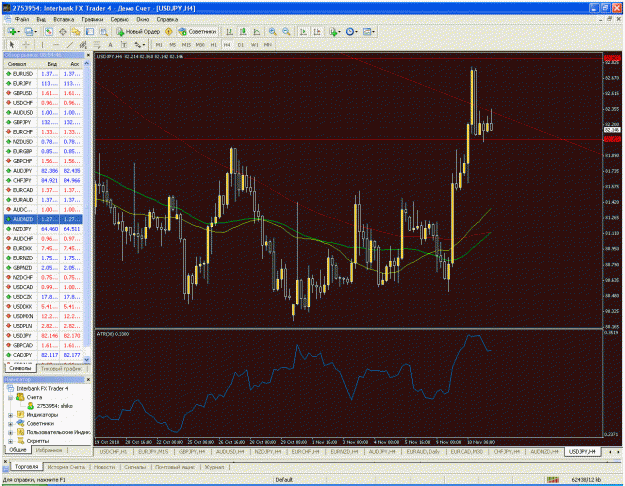Viewport: 625px width, 486px height.
Task: Switch timeframe to MN
Action: click(268, 45)
